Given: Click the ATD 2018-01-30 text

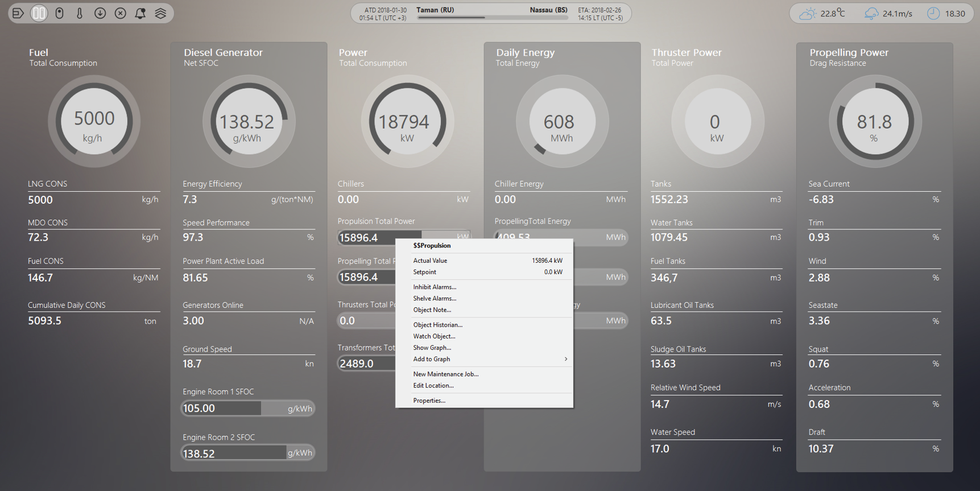Looking at the screenshot, I should (386, 10).
